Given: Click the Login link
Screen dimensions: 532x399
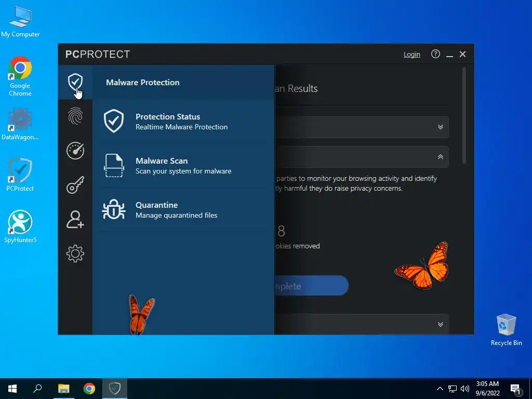Looking at the screenshot, I should click(x=412, y=54).
